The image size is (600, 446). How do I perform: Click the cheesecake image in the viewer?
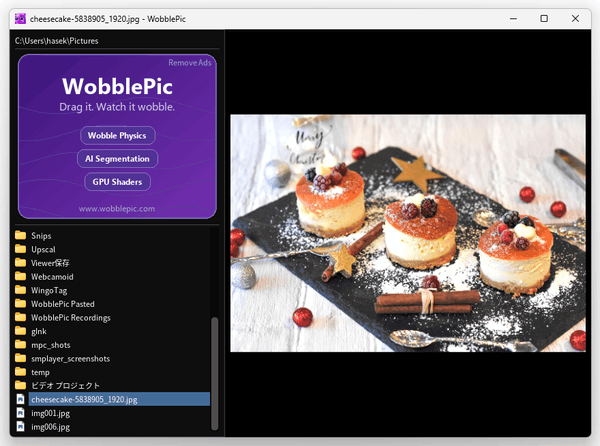[408, 233]
